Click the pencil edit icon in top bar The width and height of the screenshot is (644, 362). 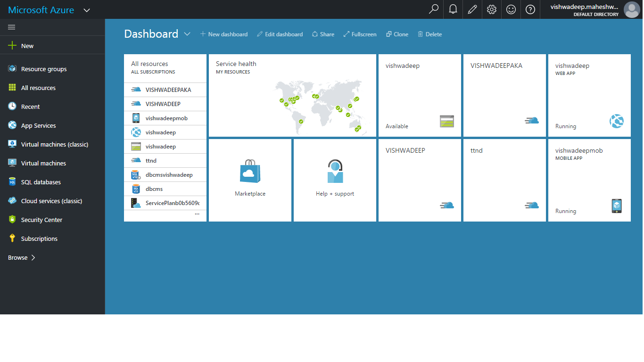click(472, 9)
